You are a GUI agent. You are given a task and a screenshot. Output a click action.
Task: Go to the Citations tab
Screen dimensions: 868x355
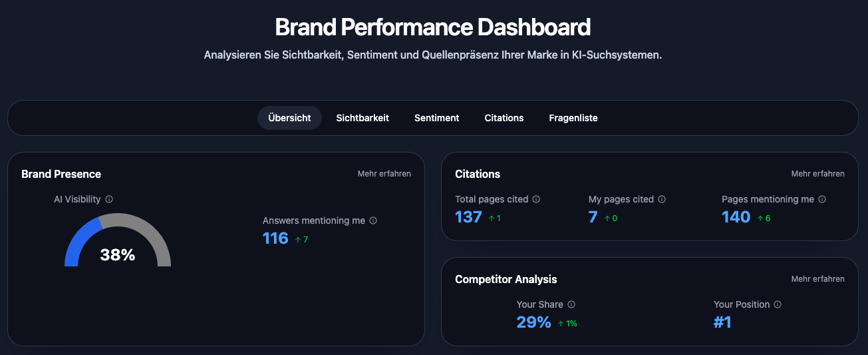pos(504,118)
